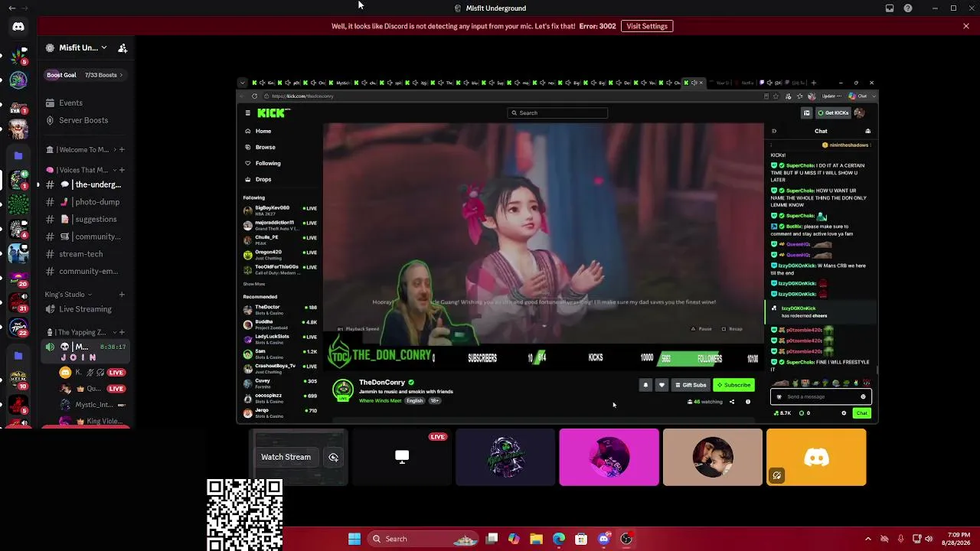Open Microsoft Store from the taskbar
This screenshot has height=551, width=980.
pyautogui.click(x=581, y=539)
